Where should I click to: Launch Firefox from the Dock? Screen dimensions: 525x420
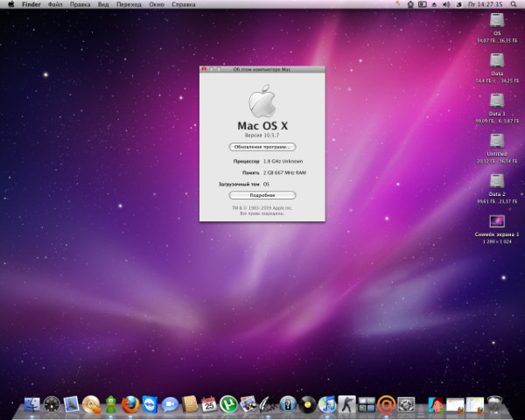click(131, 404)
